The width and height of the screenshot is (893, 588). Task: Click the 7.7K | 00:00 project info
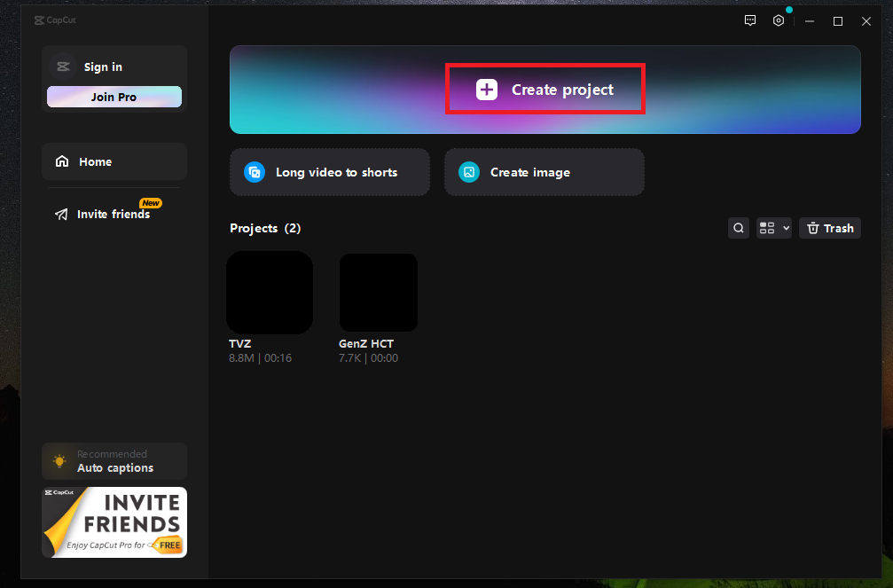coord(369,357)
